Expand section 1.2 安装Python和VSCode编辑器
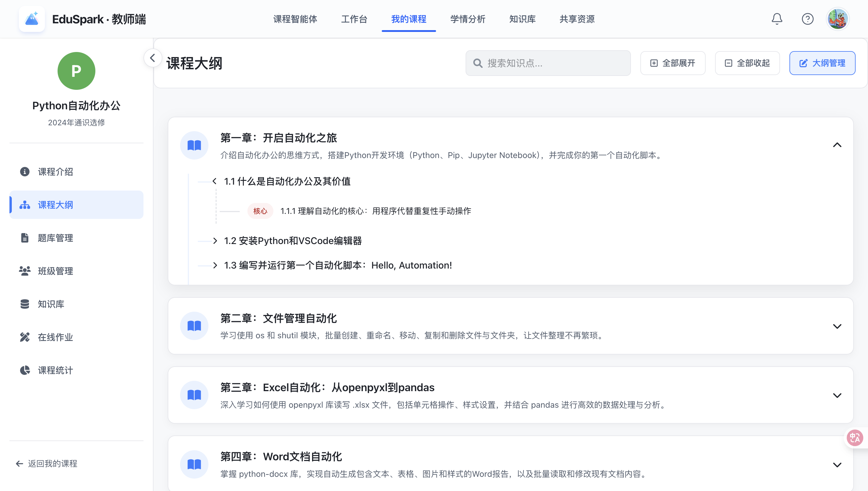The width and height of the screenshot is (868, 491). [x=215, y=241]
